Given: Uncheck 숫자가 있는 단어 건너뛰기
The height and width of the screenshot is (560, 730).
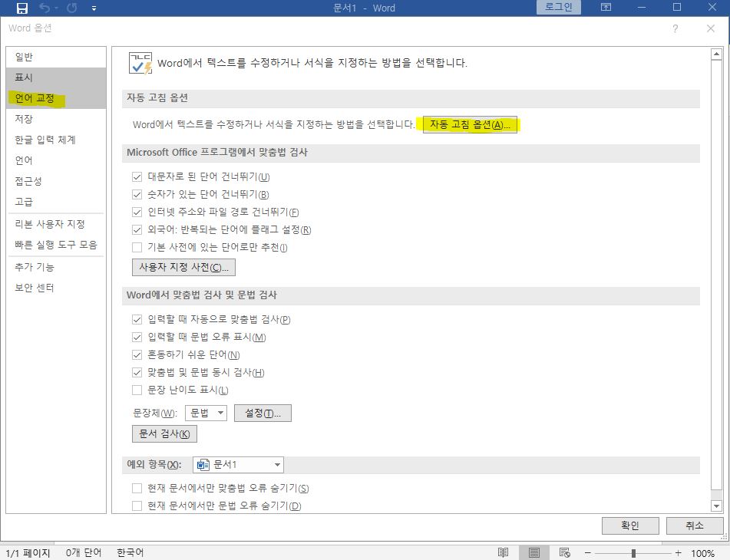Looking at the screenshot, I should tap(137, 194).
